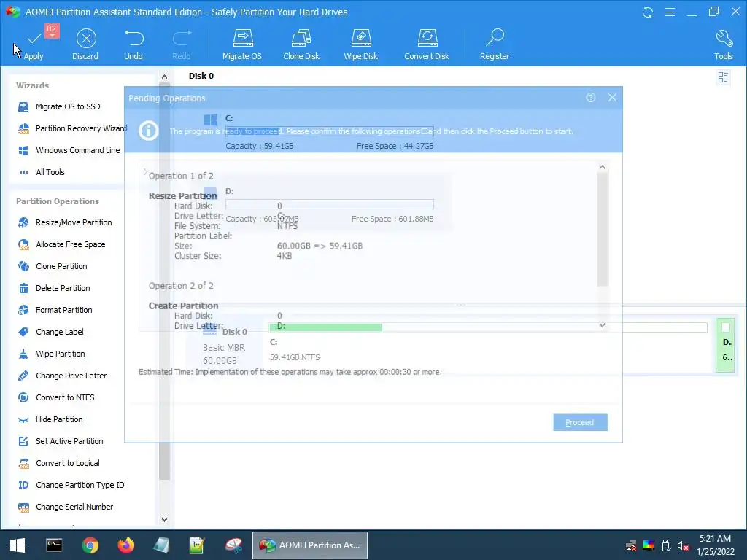Collapse Operation 1 of 2 details
747x560 pixels.
click(145, 172)
